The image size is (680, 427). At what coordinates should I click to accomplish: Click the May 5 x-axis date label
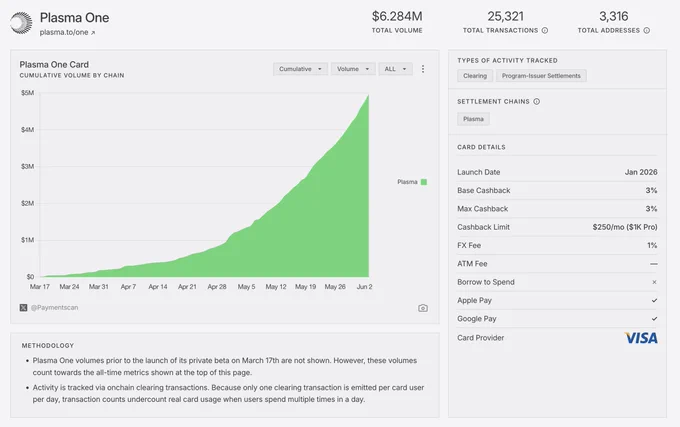pyautogui.click(x=246, y=287)
